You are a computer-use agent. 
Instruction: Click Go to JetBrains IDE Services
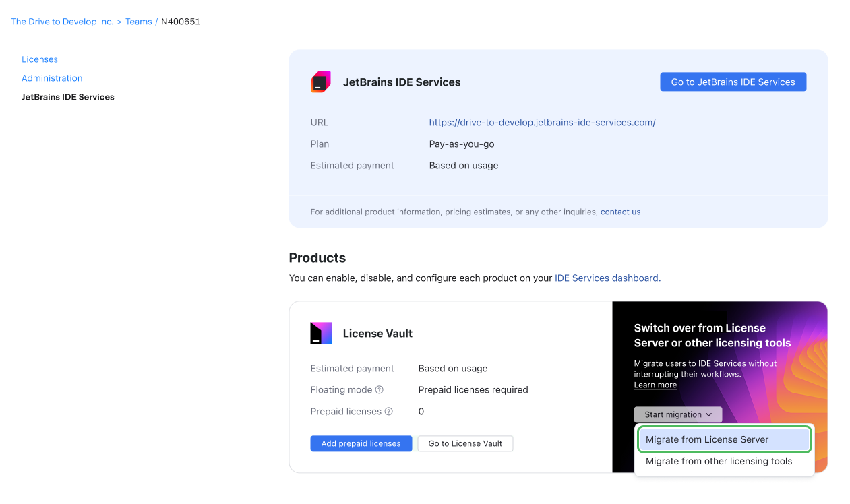point(733,82)
